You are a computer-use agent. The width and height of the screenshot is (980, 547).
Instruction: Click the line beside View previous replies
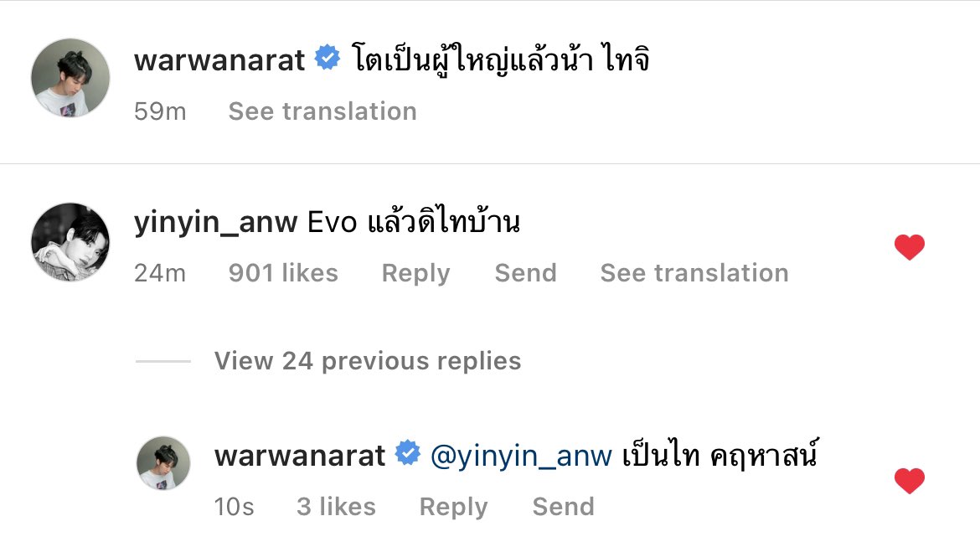[x=163, y=361]
